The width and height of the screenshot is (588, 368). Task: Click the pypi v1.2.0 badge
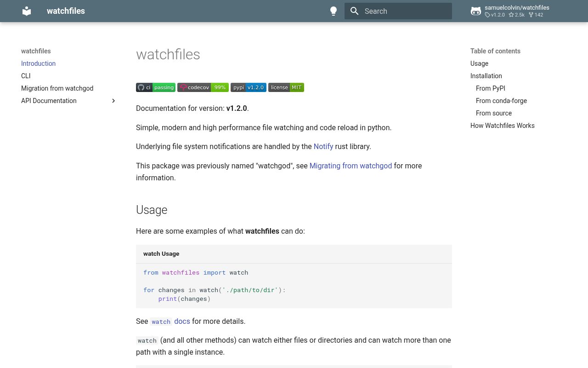pyautogui.click(x=249, y=87)
